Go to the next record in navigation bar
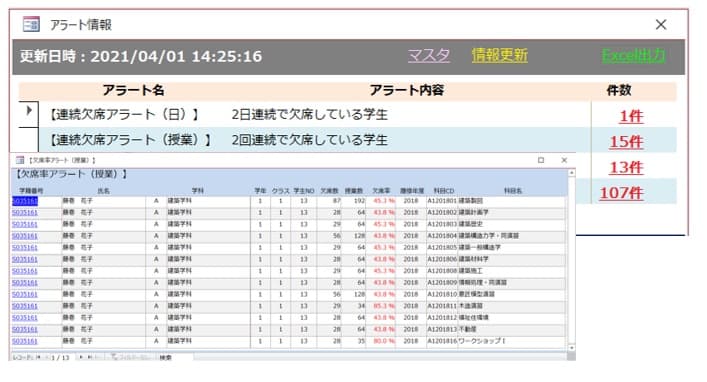707x382 pixels. [81, 357]
